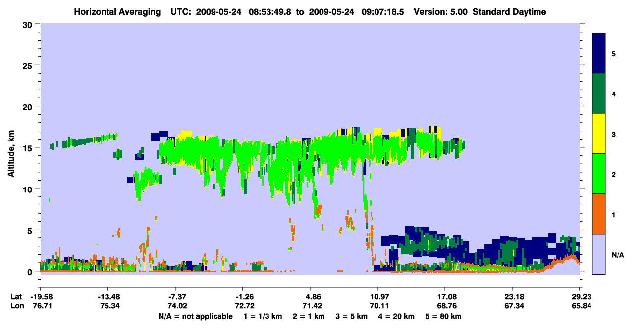The width and height of the screenshot is (644, 330).
Task: Click the colorbar label '5'
Action: pos(614,53)
